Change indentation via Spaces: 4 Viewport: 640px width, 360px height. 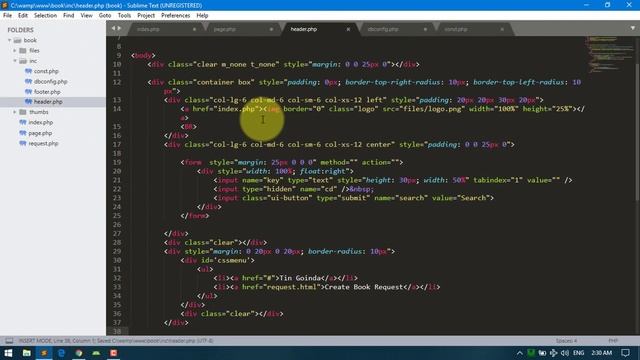coord(566,341)
